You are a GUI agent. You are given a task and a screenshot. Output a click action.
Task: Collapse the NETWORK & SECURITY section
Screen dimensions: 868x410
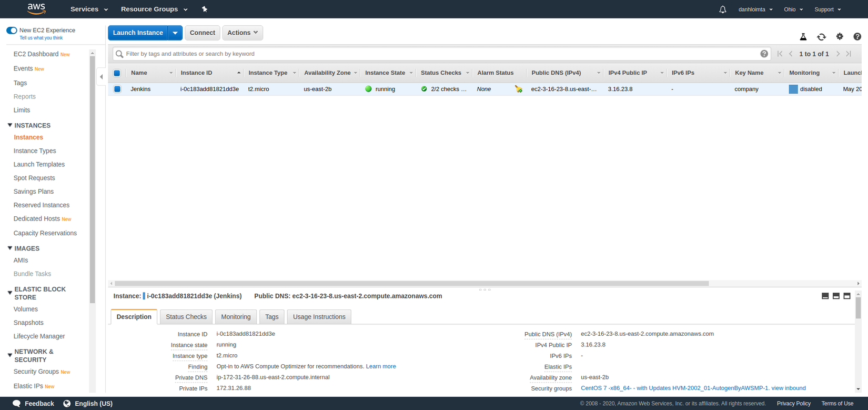click(10, 355)
